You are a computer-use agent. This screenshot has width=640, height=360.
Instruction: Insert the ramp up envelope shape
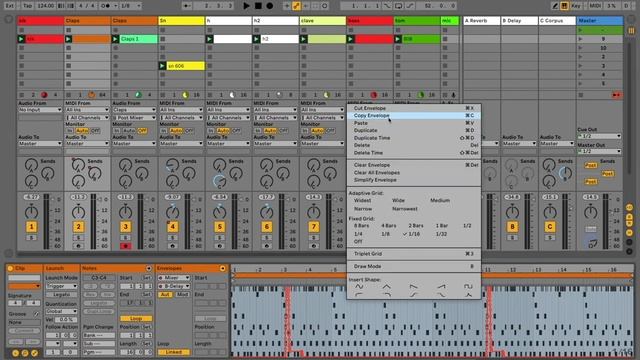(441, 286)
